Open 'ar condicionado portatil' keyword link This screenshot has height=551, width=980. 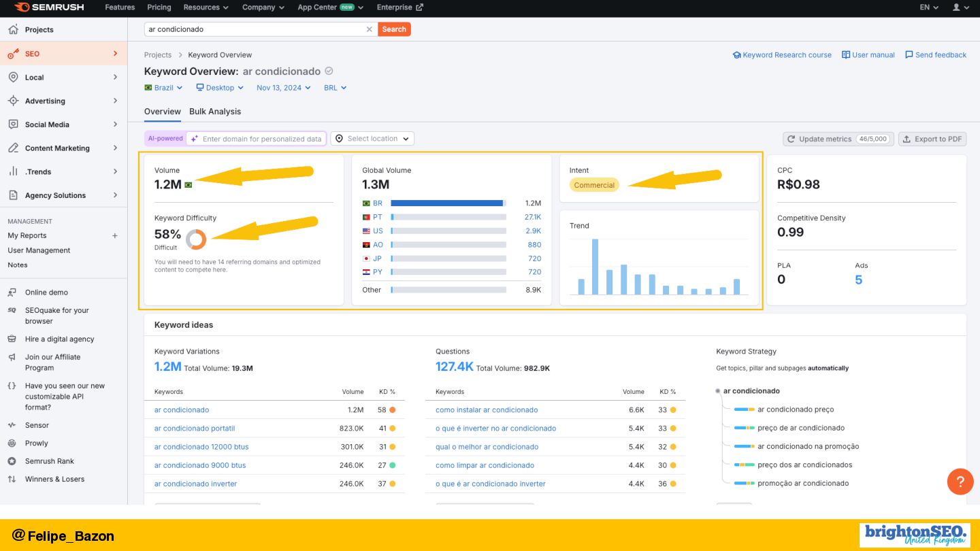click(x=195, y=429)
